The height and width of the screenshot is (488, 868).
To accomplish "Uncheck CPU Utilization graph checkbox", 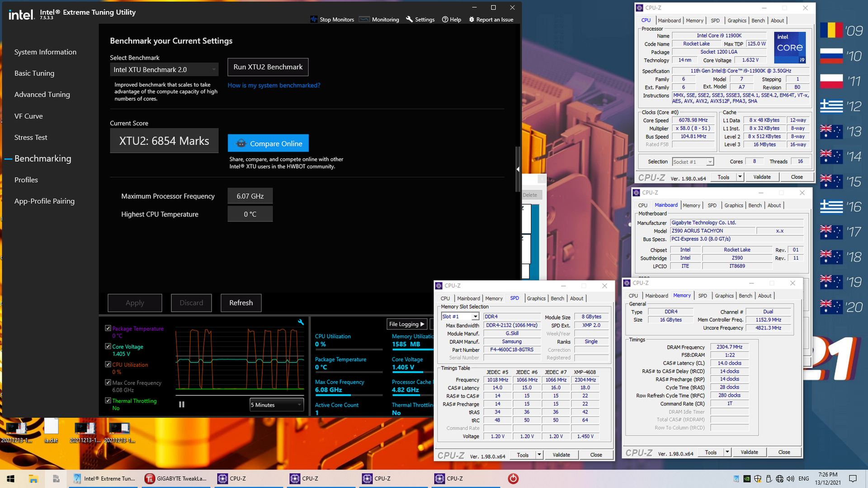I will pyautogui.click(x=108, y=364).
